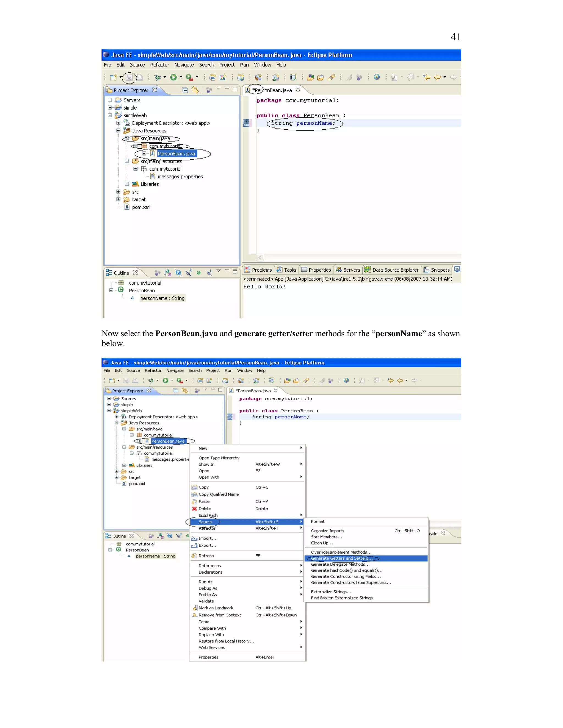Screen dimensions: 563x728
Task: Open Build Path submenu in context menu
Action: (247, 515)
